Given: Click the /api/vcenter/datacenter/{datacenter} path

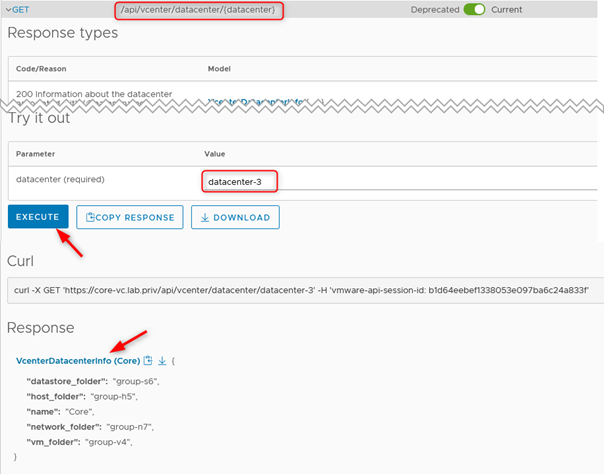Looking at the screenshot, I should pyautogui.click(x=198, y=10).
